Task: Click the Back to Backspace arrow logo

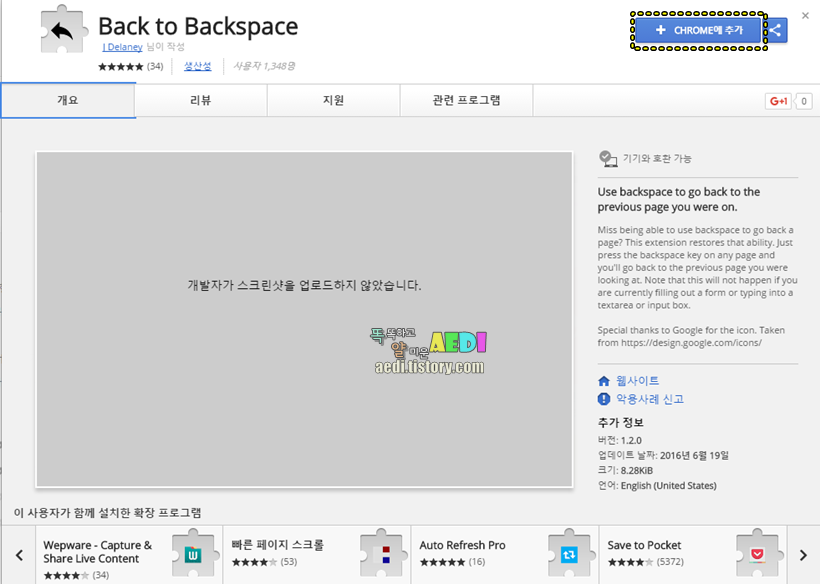Action: 62,29
